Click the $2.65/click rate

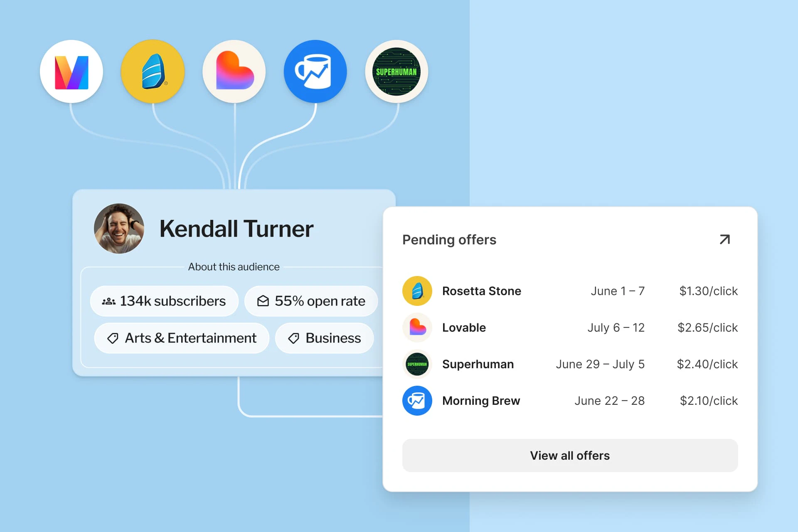pyautogui.click(x=708, y=328)
